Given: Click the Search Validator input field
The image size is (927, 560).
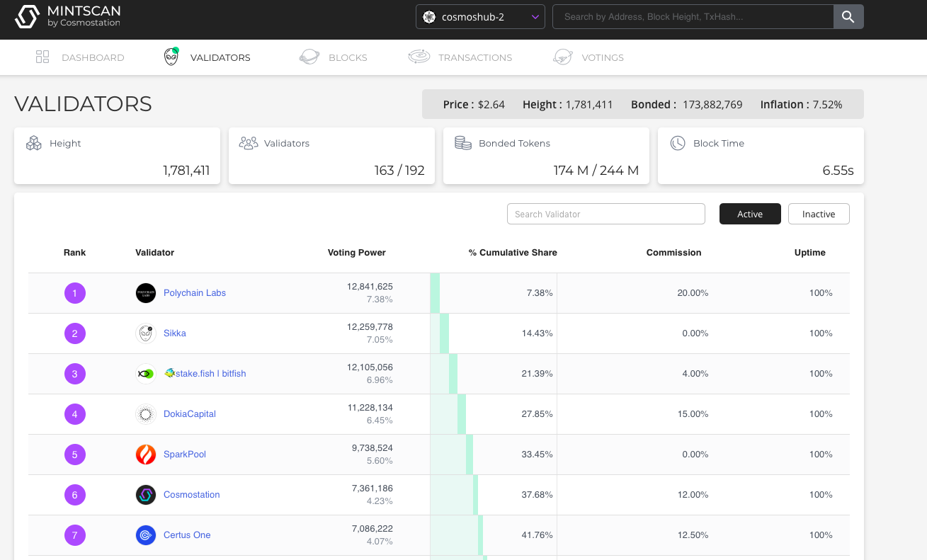Looking at the screenshot, I should pos(606,214).
